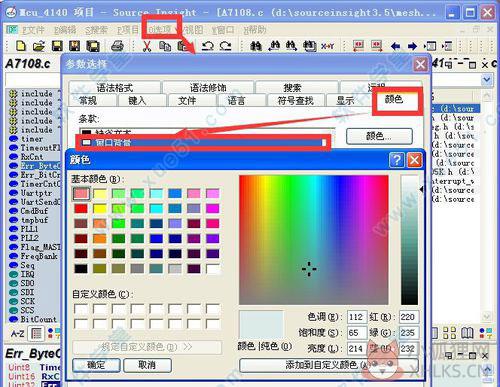Switch to the 文件 tab
Screen dimensions: 500x387
click(x=187, y=100)
